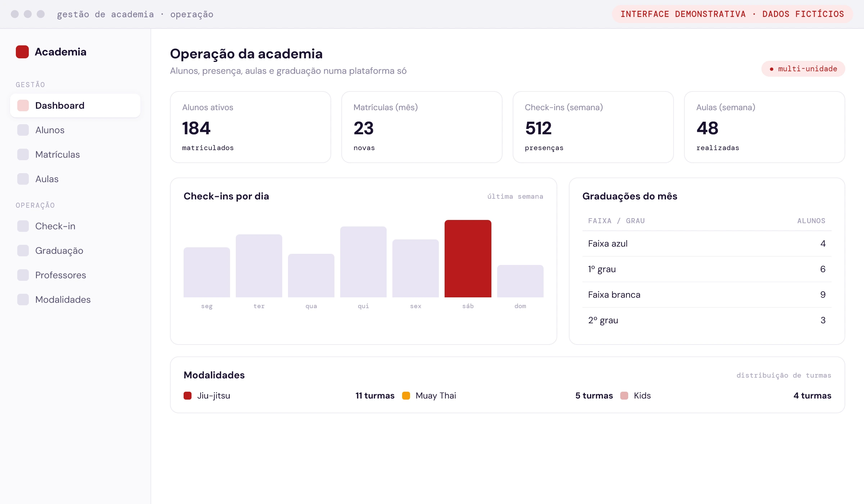
Task: Click the icon beside Aulas in sidebar
Action: coord(23,179)
